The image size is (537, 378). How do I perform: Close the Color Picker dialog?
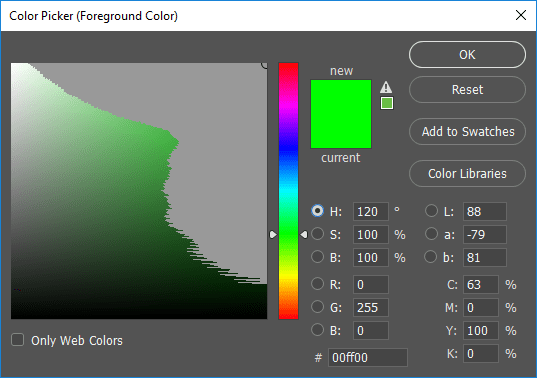click(521, 15)
